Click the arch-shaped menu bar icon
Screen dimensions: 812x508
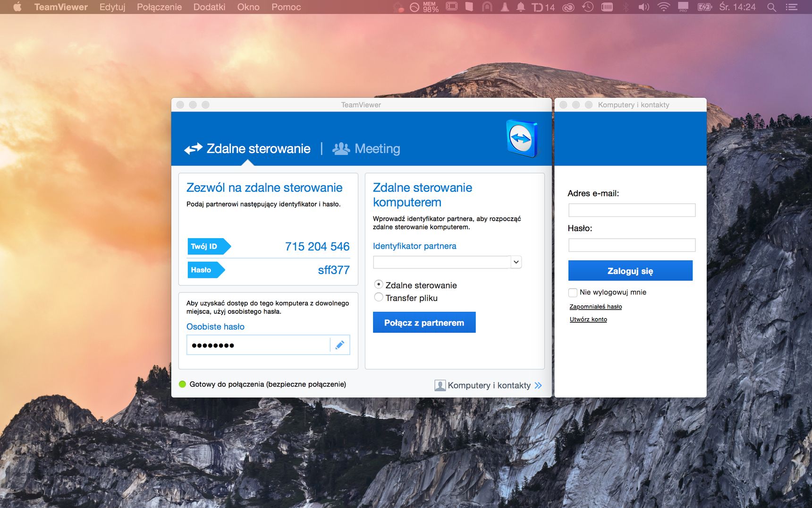(487, 7)
